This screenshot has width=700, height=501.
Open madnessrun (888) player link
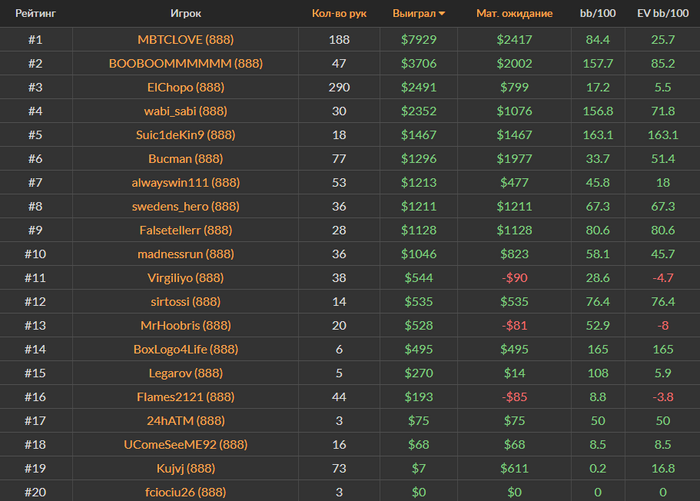tap(185, 254)
